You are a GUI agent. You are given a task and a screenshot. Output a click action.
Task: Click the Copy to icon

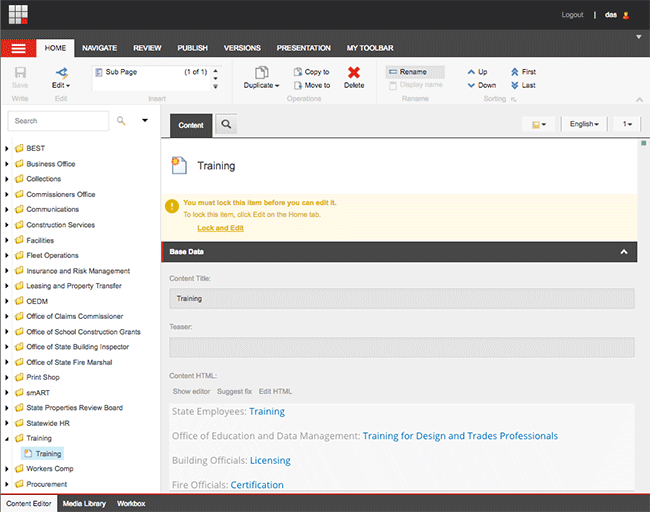(x=298, y=72)
